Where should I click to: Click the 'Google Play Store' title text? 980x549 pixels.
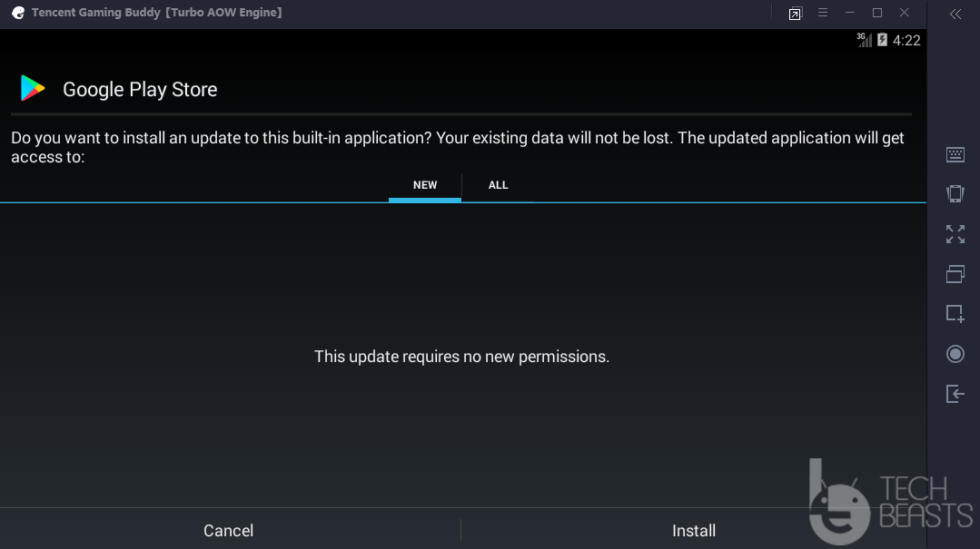[x=140, y=89]
